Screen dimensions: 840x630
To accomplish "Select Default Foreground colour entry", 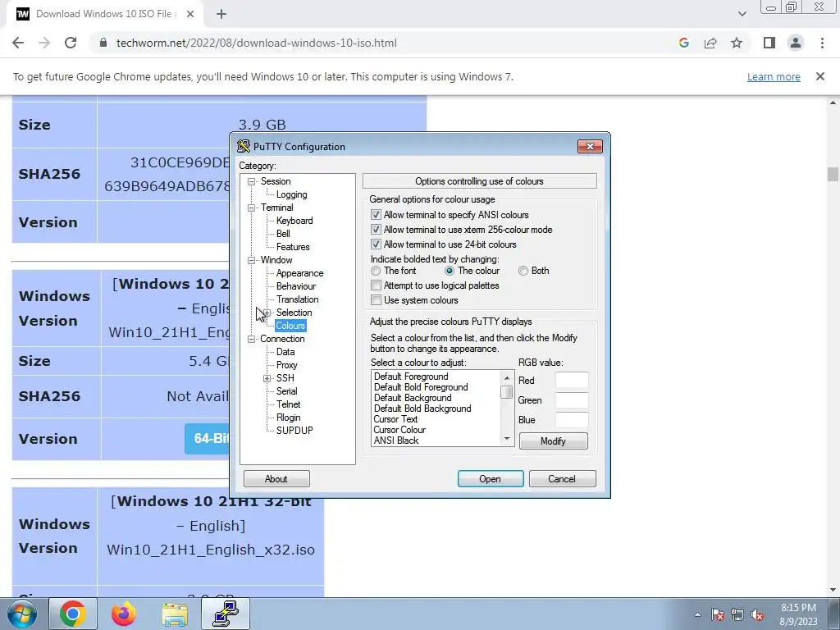I will 411,377.
